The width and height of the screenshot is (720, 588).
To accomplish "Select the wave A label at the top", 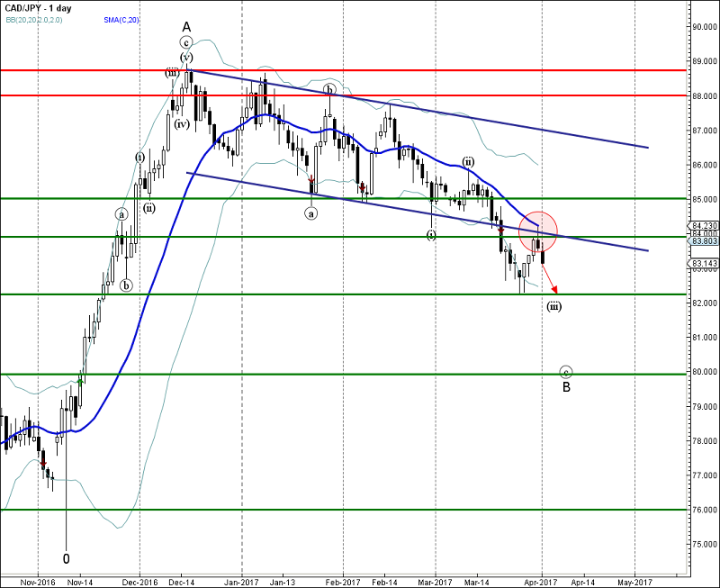I will tap(185, 26).
